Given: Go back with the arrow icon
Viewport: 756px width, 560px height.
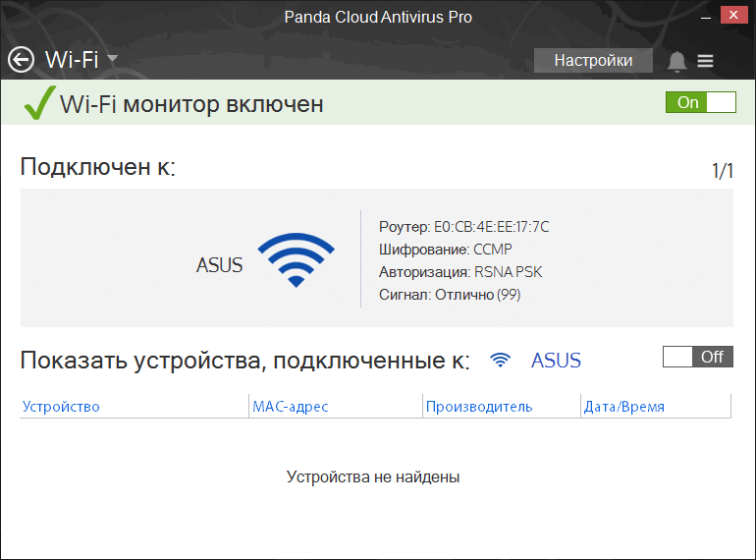Looking at the screenshot, I should pos(21,60).
